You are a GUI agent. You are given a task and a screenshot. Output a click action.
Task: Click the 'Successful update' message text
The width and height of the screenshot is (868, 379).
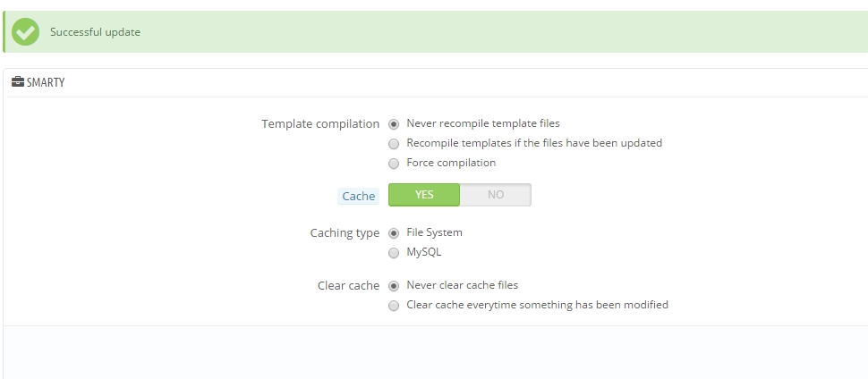click(x=95, y=32)
